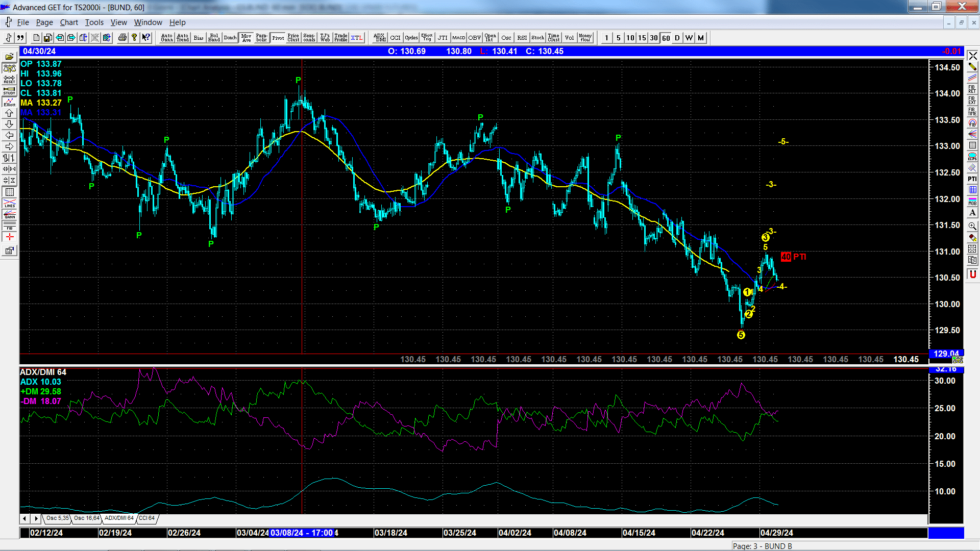Toggle the Bias indicator
Screen dimensions: 980x551
(199, 38)
